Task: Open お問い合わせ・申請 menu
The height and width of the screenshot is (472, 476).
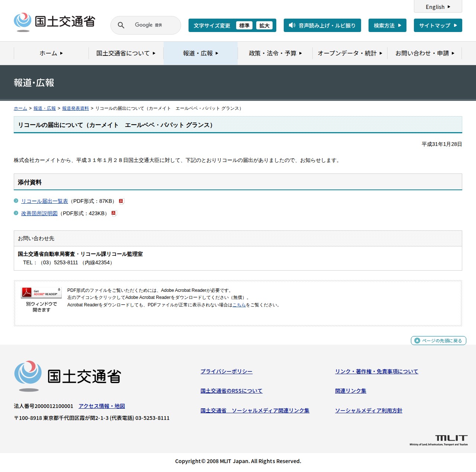Action: (x=425, y=53)
